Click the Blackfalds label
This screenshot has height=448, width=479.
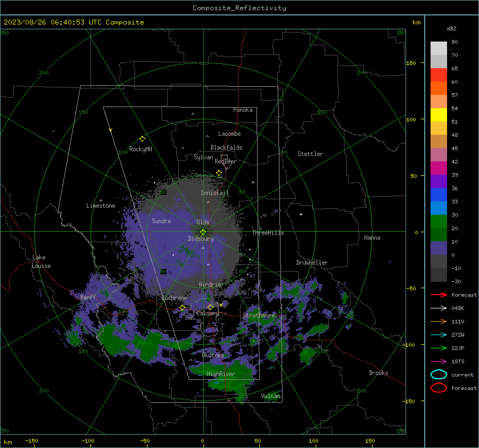click(x=226, y=148)
